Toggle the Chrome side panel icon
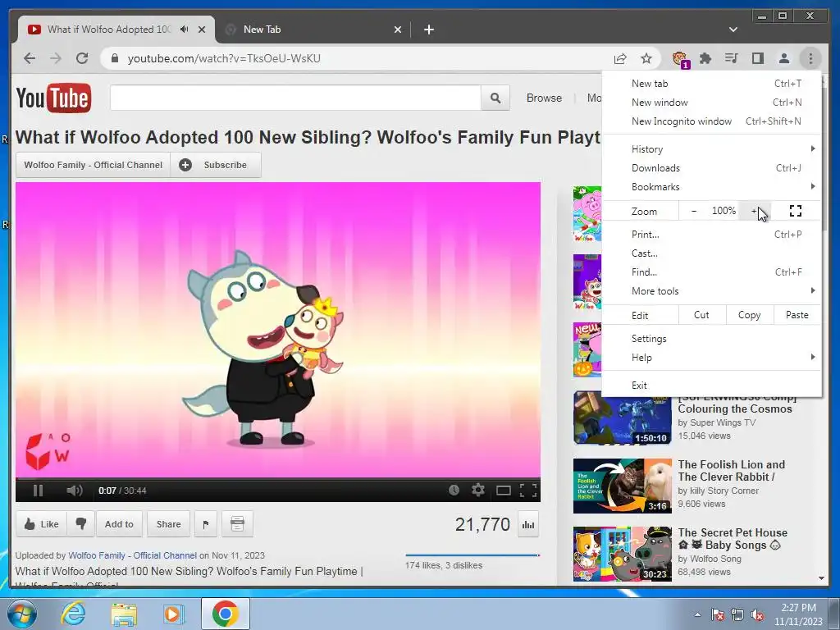 click(x=757, y=58)
